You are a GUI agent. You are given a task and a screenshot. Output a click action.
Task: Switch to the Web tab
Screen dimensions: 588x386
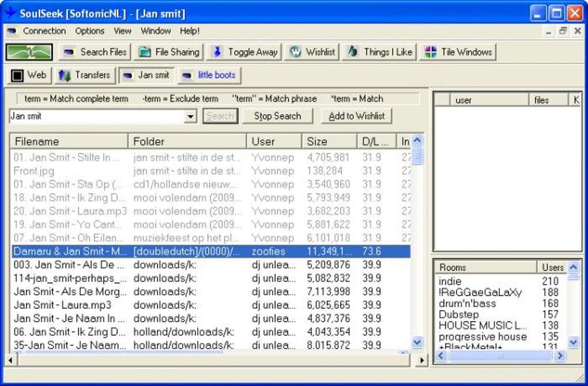click(x=29, y=76)
